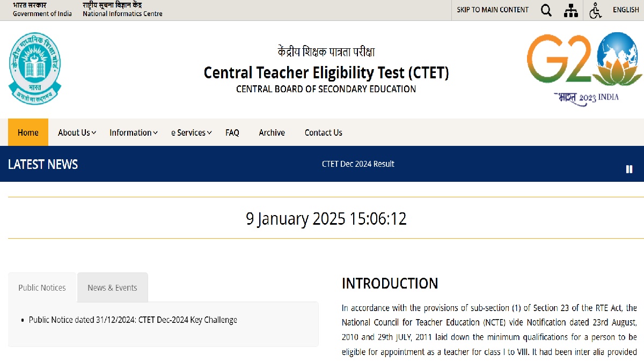Pause the Latest News ticker
The width and height of the screenshot is (644, 362).
pyautogui.click(x=629, y=169)
